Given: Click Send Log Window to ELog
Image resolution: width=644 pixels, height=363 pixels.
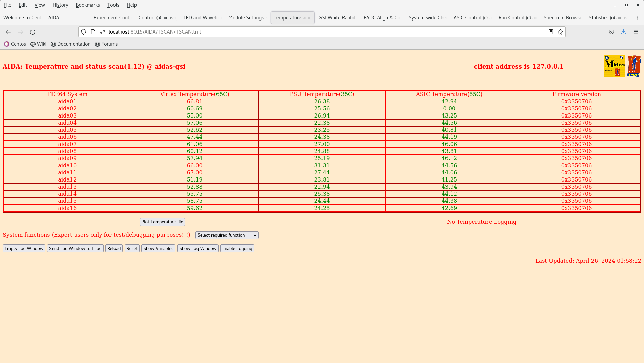Looking at the screenshot, I should click(75, 249).
